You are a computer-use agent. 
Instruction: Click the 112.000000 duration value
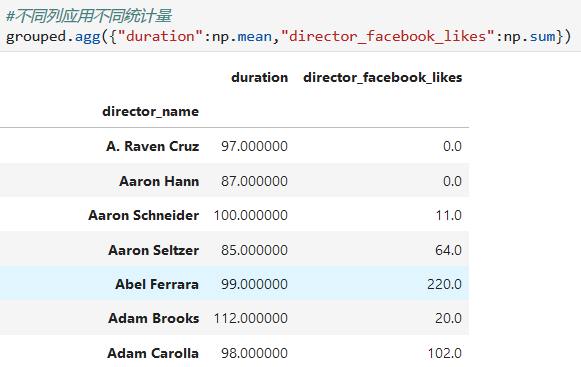[250, 318]
